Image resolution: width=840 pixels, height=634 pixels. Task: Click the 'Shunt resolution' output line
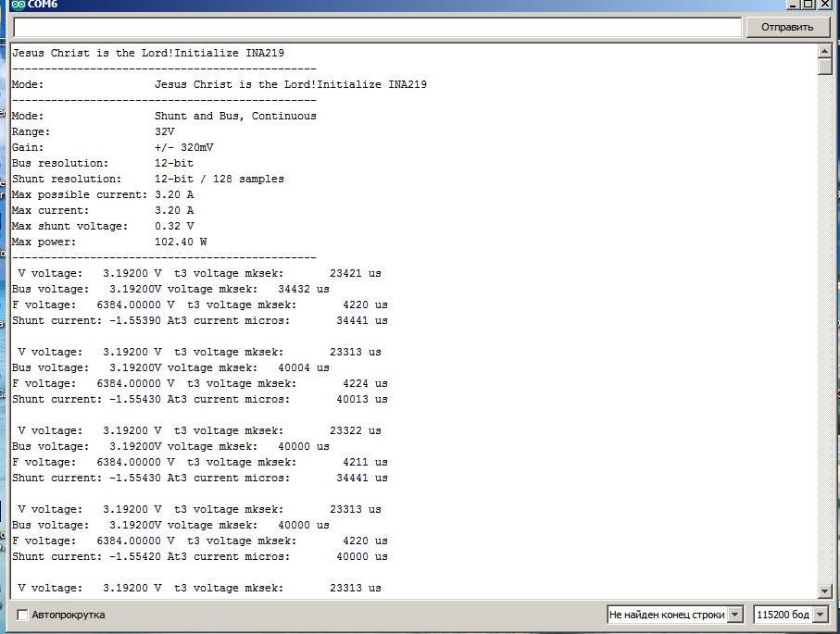point(148,179)
